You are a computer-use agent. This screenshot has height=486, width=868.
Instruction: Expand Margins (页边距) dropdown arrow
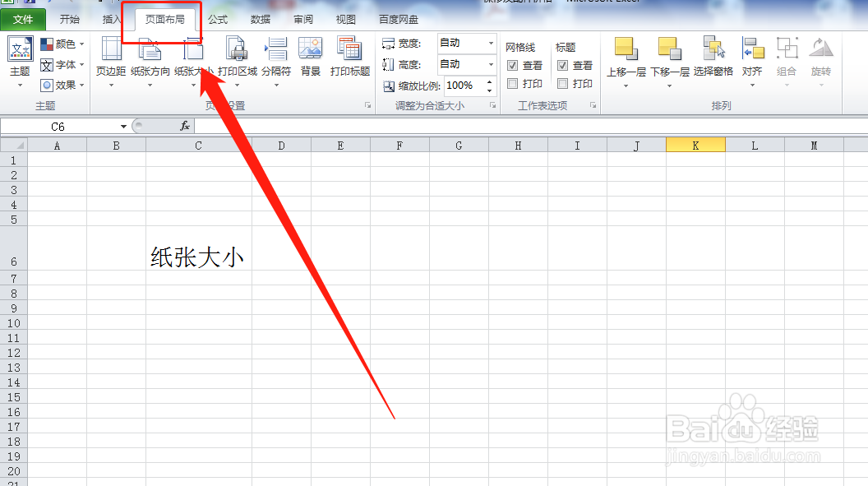point(111,86)
